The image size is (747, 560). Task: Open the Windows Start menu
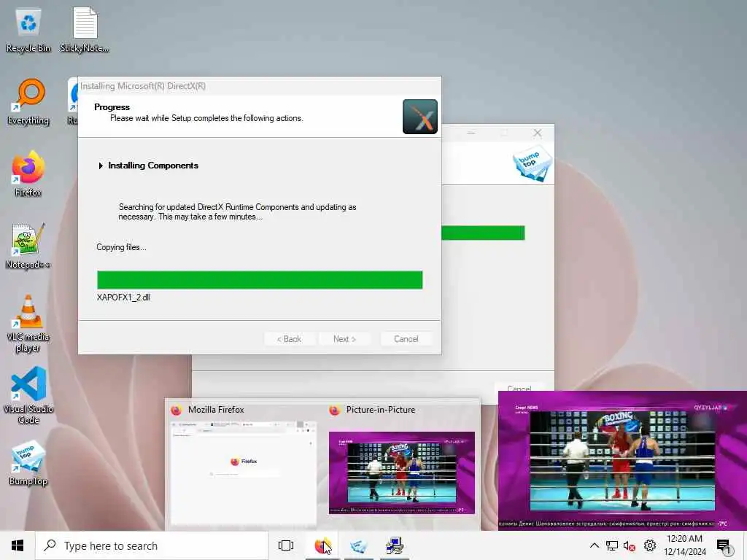tap(18, 545)
